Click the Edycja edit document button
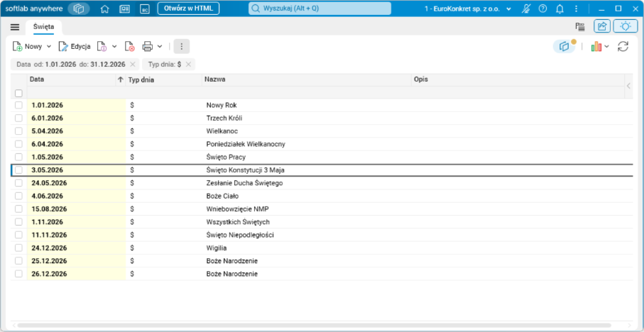 pyautogui.click(x=75, y=46)
